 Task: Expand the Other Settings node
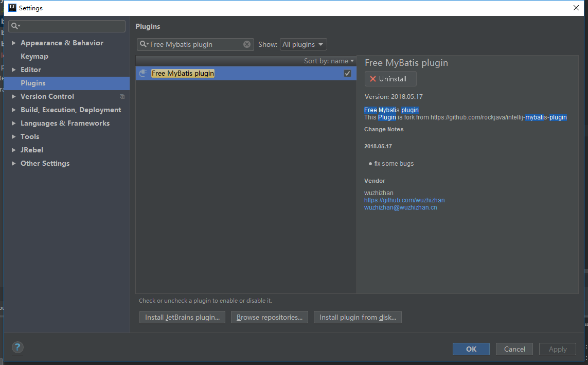pyautogui.click(x=13, y=163)
